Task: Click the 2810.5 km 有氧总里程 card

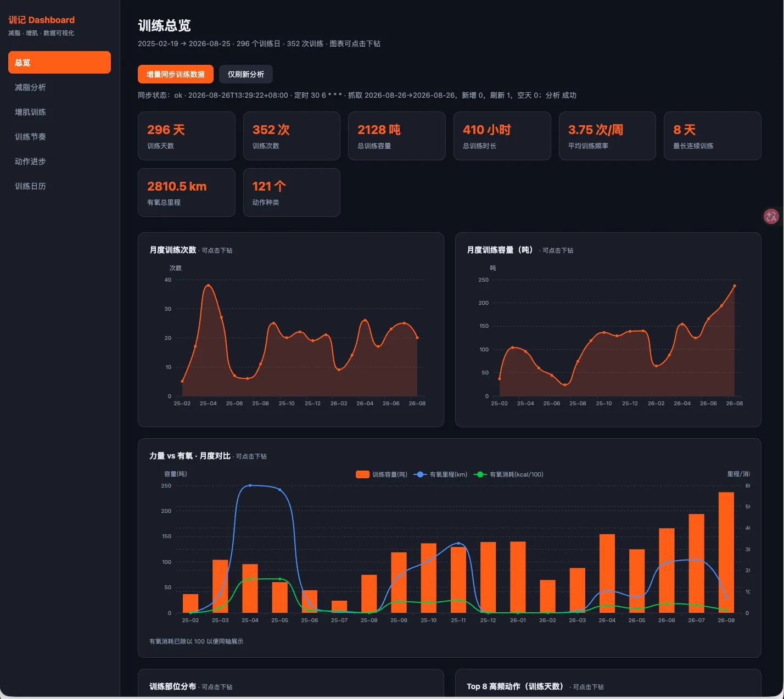Action: coord(187,193)
